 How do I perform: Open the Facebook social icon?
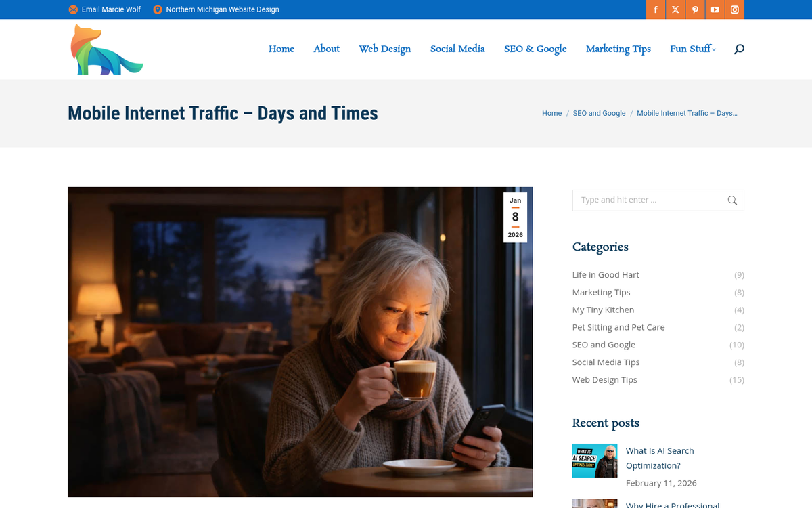[656, 9]
